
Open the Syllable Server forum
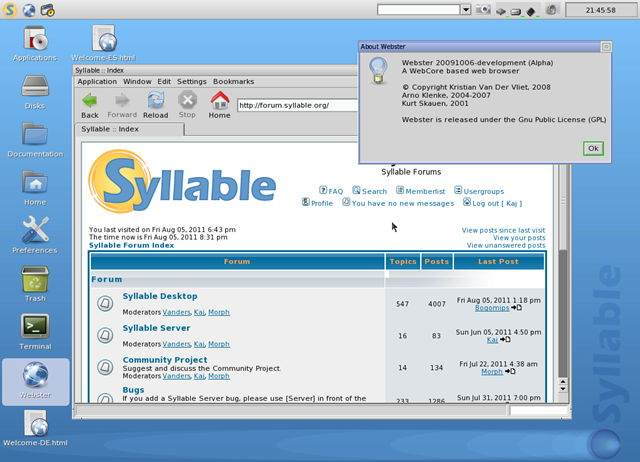click(x=156, y=328)
